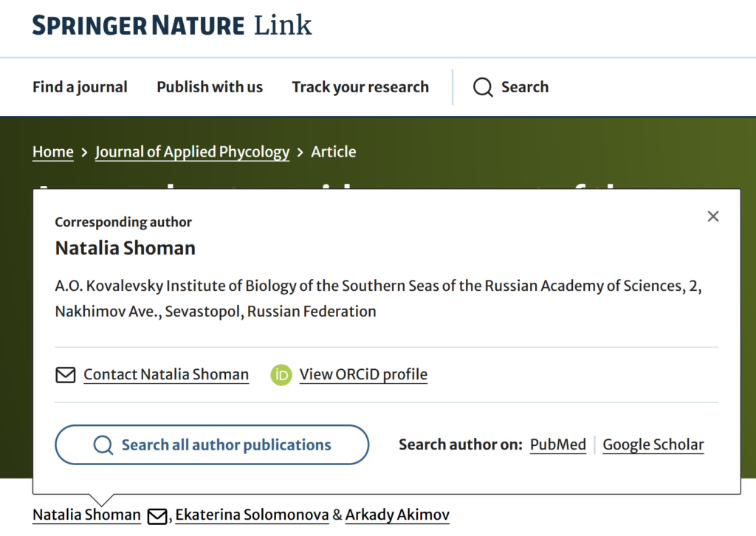This screenshot has width=756, height=536.
Task: Click the green ORCiD iD icon
Action: pos(281,375)
